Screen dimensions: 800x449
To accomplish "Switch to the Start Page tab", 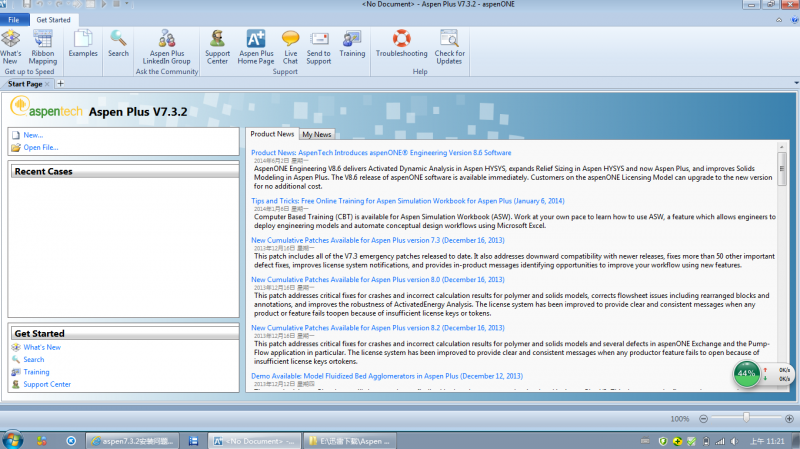I will pos(25,84).
